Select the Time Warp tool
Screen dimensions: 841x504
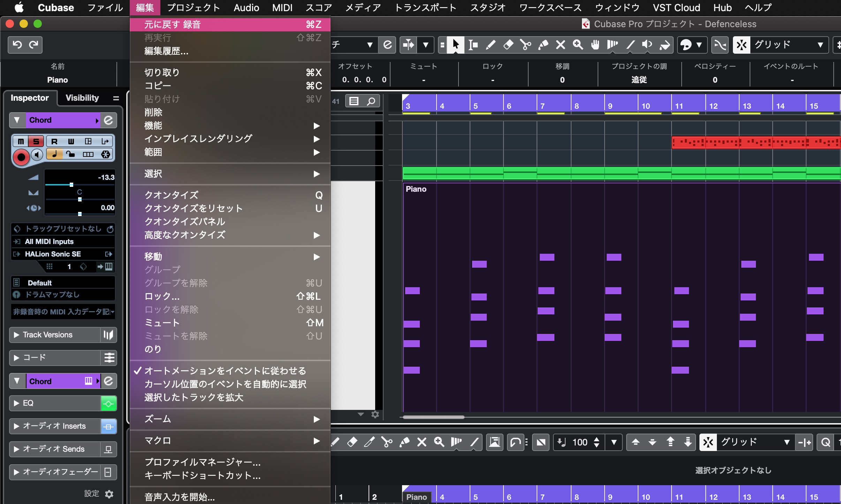click(613, 45)
